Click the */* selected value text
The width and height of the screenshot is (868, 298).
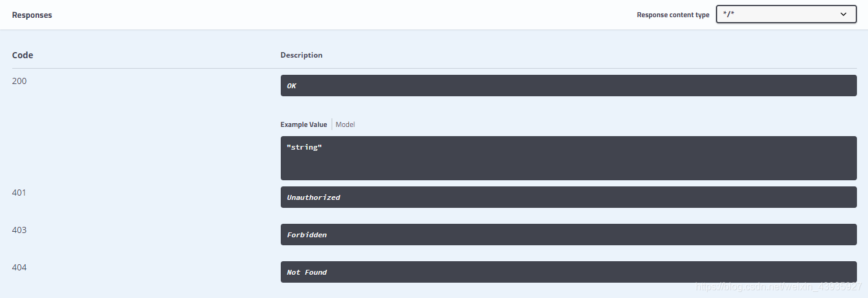click(729, 15)
